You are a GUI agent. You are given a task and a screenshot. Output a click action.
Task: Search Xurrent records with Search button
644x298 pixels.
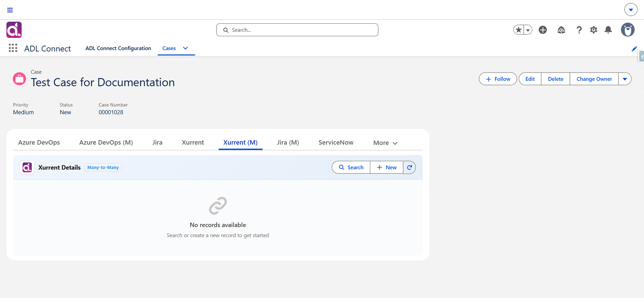[x=351, y=168]
